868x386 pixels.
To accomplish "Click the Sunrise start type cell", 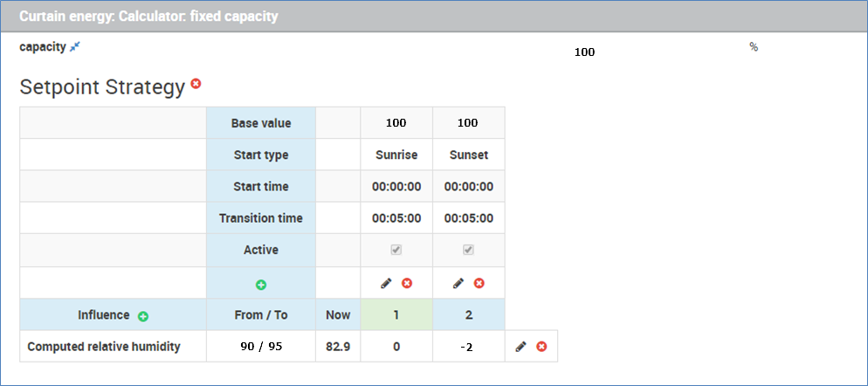I will point(396,155).
